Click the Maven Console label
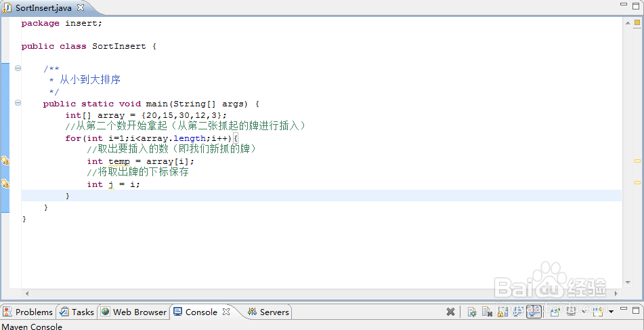This screenshot has height=330, width=644. pos(32,327)
